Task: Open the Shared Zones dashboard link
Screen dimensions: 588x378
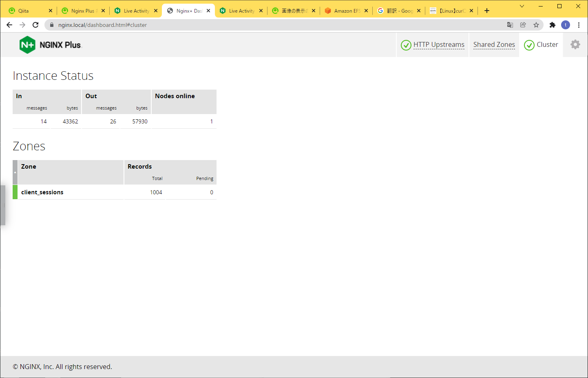Action: pos(494,44)
